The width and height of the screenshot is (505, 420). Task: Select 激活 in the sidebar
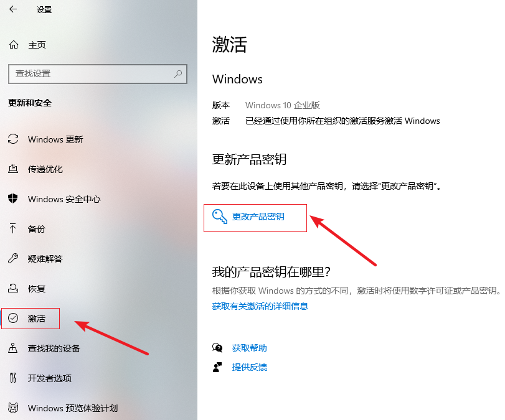[x=31, y=319]
